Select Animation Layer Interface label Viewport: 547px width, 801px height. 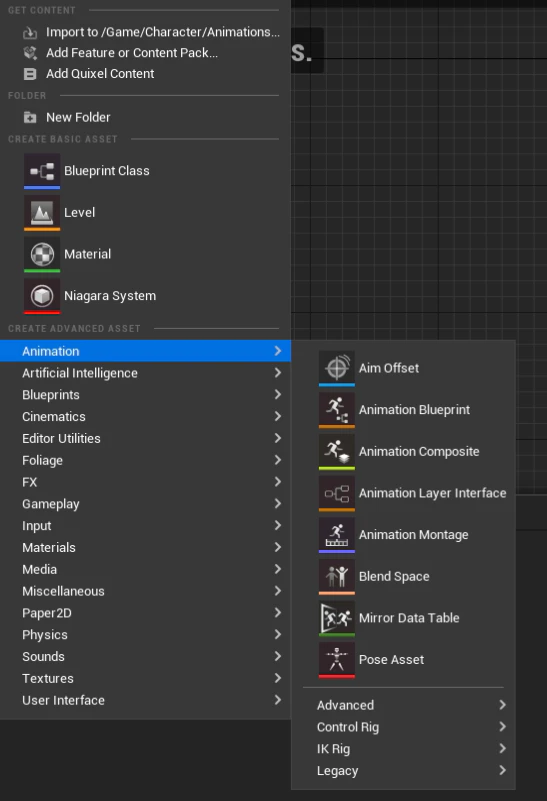tap(433, 493)
